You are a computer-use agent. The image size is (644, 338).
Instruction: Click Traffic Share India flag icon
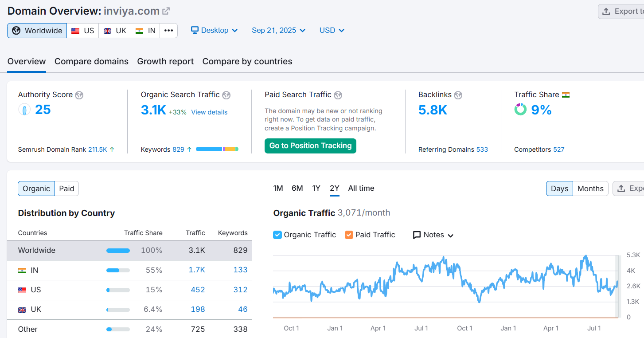[x=566, y=95]
